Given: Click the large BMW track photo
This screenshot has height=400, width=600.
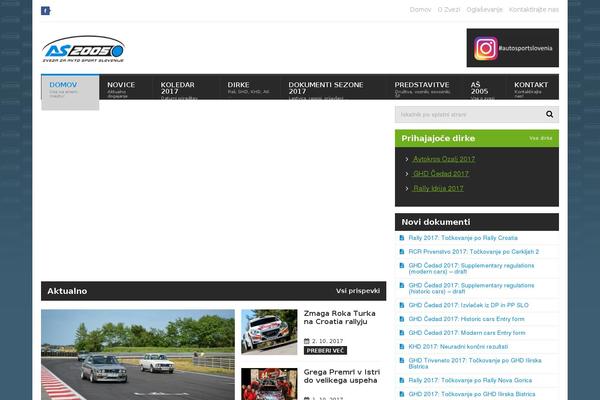Looking at the screenshot, I should point(138,354).
